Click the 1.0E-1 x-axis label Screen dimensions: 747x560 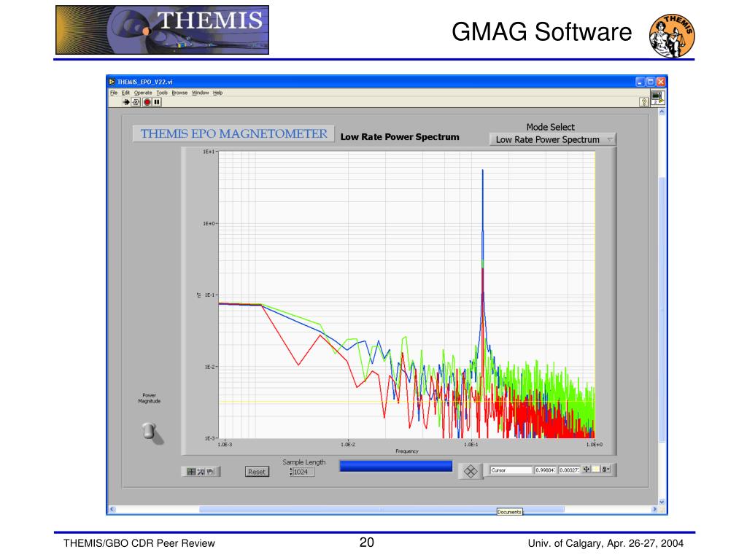471,444
